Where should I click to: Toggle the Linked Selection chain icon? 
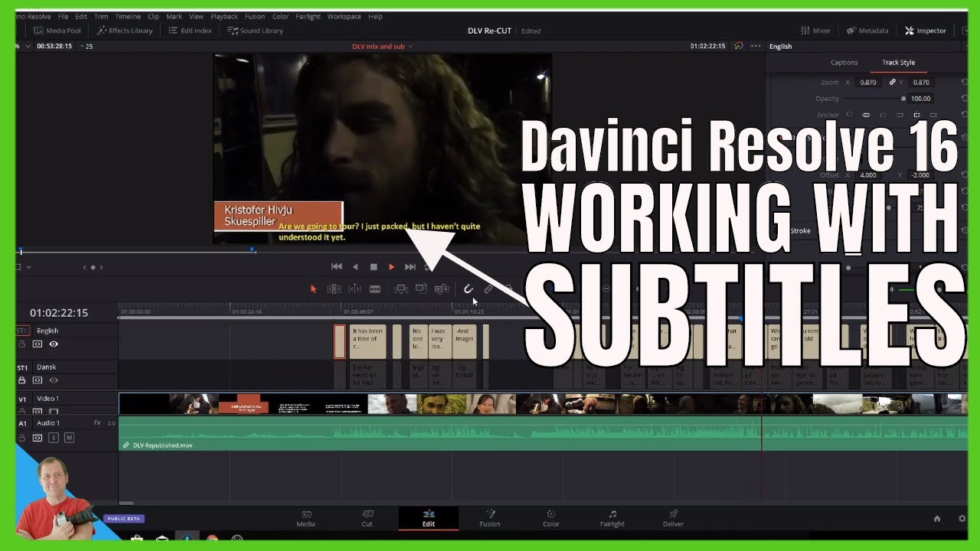pos(488,289)
